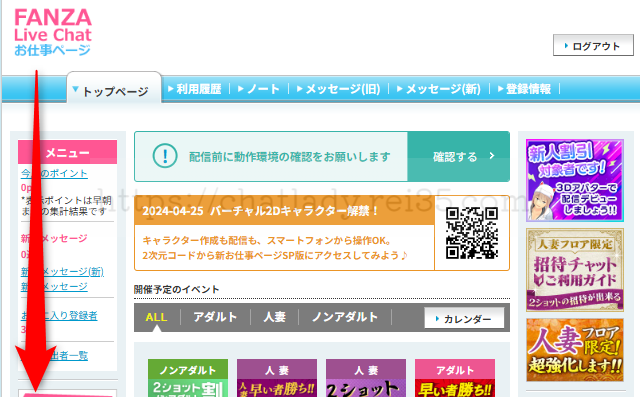Open the アダルト 早い者勝ち event card

tap(455, 378)
